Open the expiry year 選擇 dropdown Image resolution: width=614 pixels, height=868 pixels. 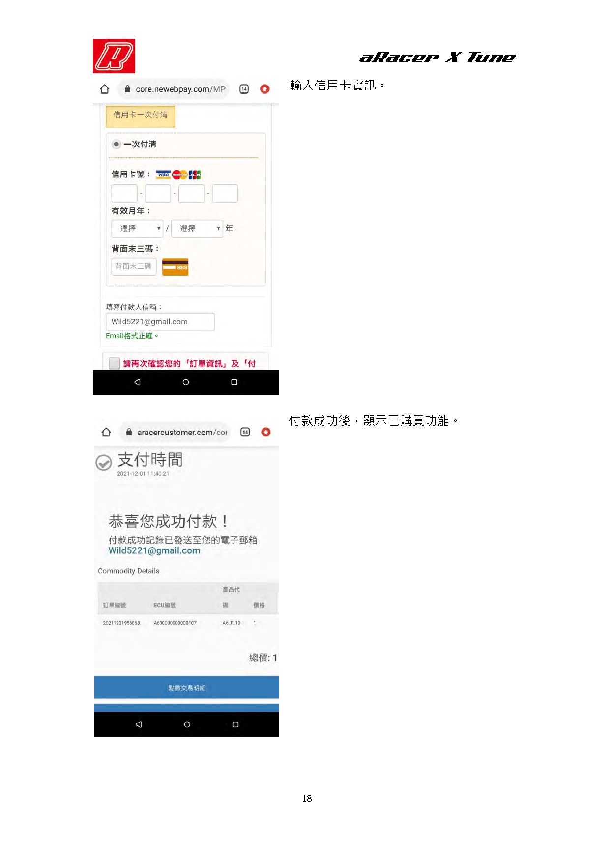(x=197, y=229)
